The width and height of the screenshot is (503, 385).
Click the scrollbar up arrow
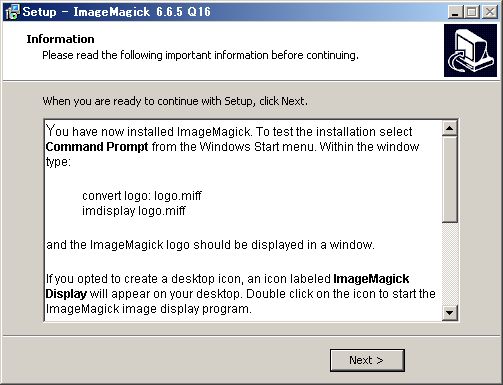[x=449, y=128]
